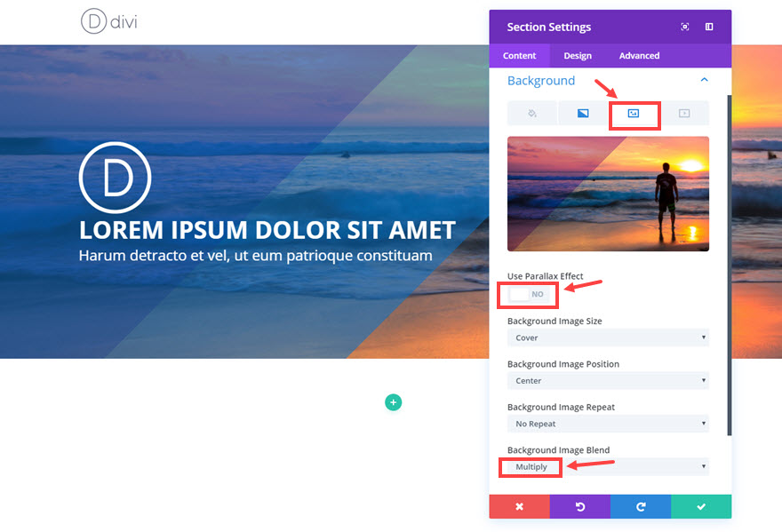Click the green add section plus button
782x532 pixels.
click(393, 402)
